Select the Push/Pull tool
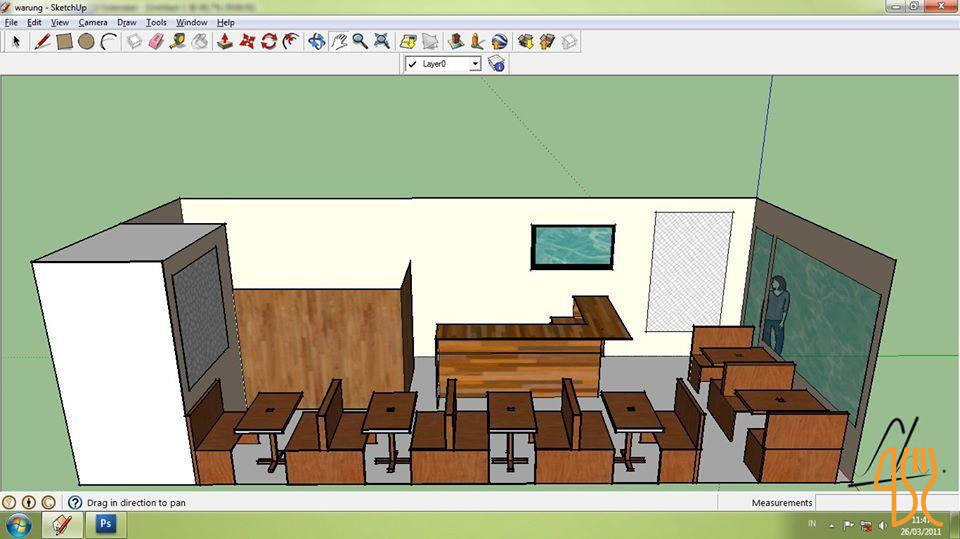 pyautogui.click(x=225, y=42)
